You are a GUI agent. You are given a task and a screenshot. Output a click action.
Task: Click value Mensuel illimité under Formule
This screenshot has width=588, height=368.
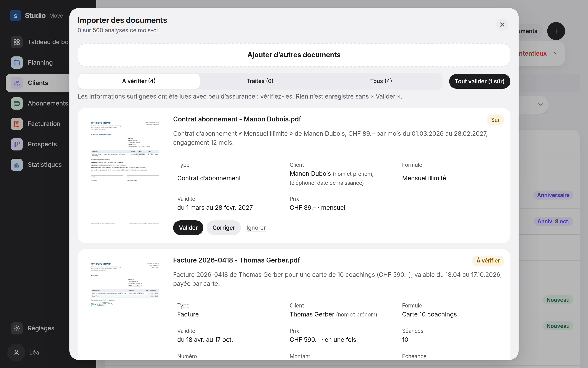pos(424,178)
